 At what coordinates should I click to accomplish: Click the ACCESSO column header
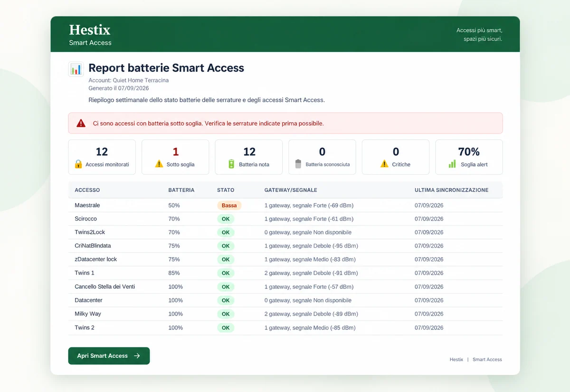tap(87, 190)
